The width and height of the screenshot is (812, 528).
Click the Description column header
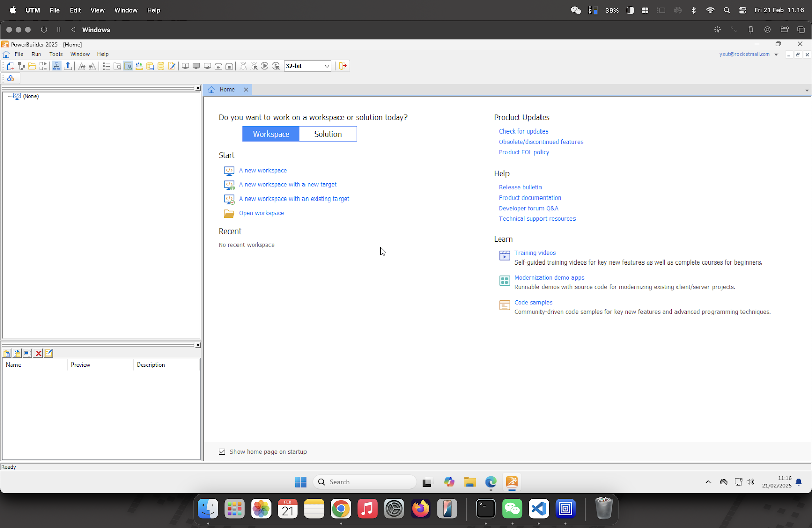pos(167,365)
